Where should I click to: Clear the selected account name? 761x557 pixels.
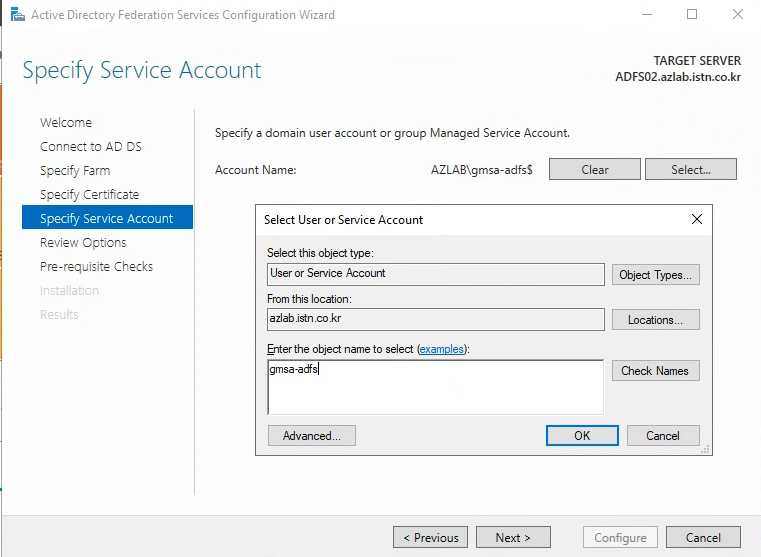(595, 169)
